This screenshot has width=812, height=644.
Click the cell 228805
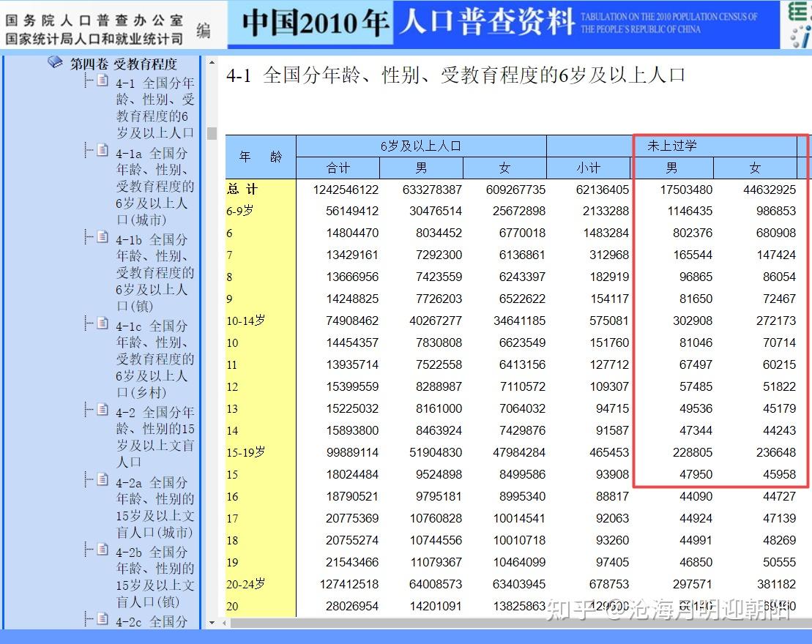click(x=693, y=452)
